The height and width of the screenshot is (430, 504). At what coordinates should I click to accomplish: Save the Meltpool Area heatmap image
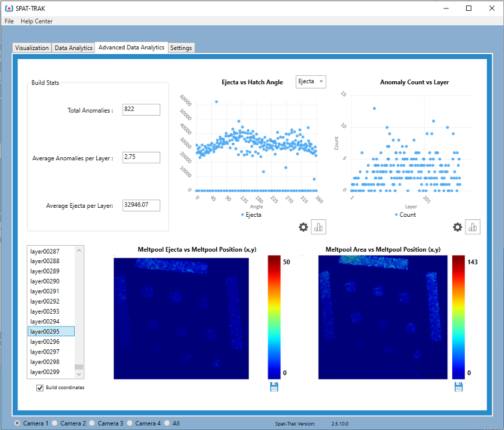pyautogui.click(x=459, y=387)
